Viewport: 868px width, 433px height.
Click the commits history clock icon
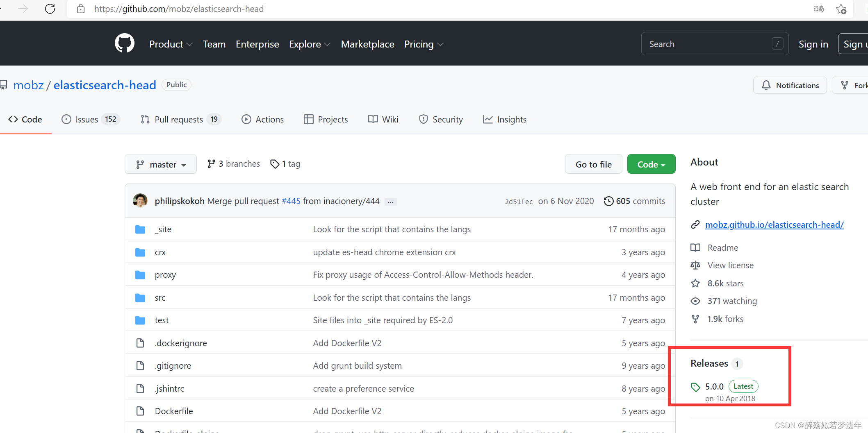coord(609,201)
